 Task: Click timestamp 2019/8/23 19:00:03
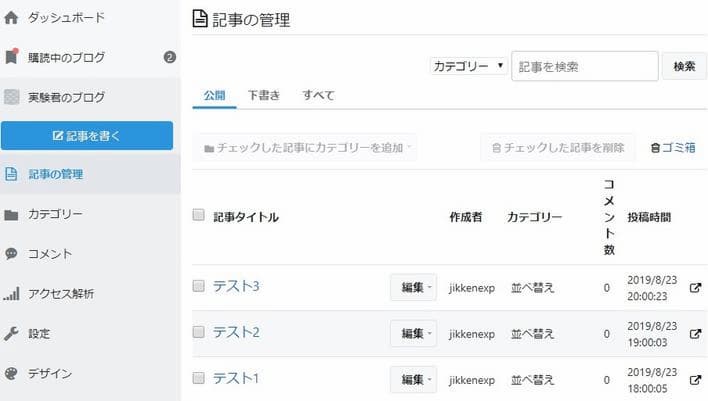[x=652, y=334]
